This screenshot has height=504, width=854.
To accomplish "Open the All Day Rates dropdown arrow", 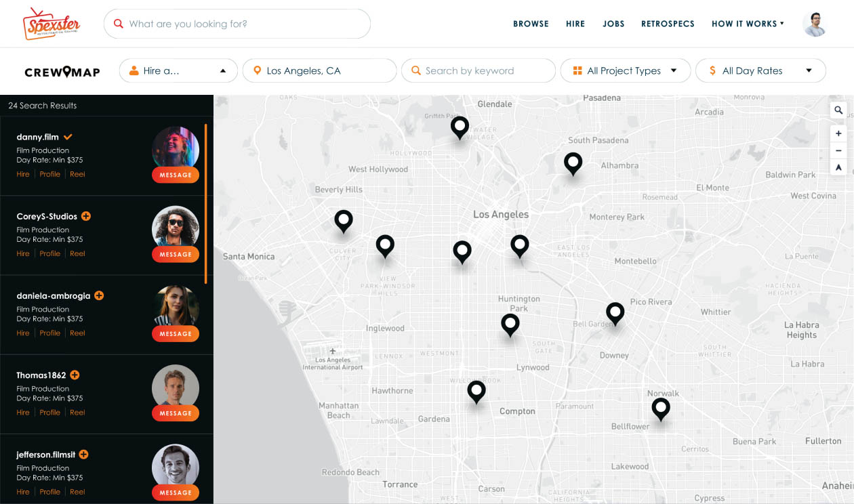I will [809, 70].
